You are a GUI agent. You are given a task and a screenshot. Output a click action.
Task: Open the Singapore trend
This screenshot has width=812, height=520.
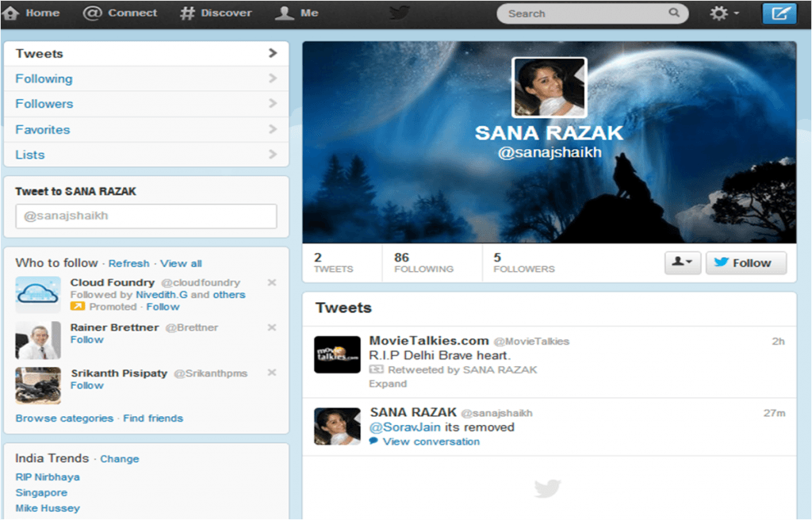click(x=41, y=492)
